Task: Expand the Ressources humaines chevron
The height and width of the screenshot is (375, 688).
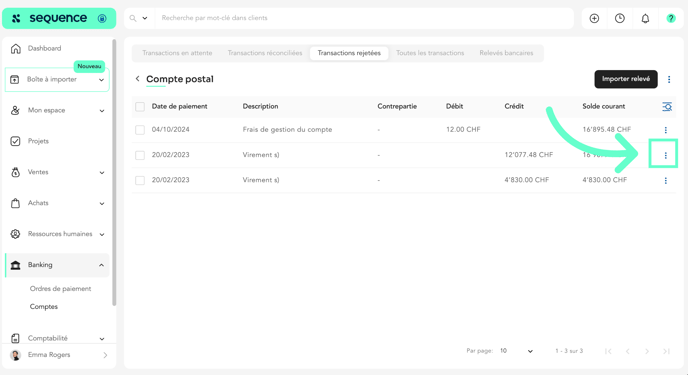Action: tap(102, 234)
